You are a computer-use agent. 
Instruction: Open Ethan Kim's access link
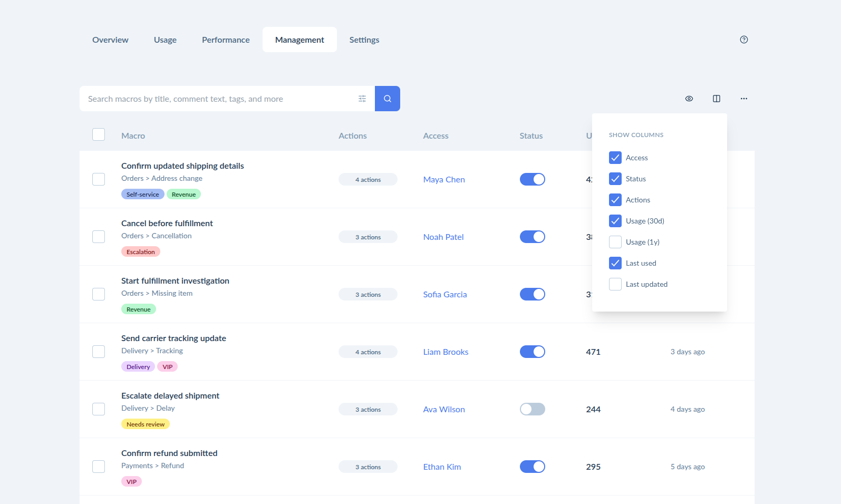tap(442, 467)
